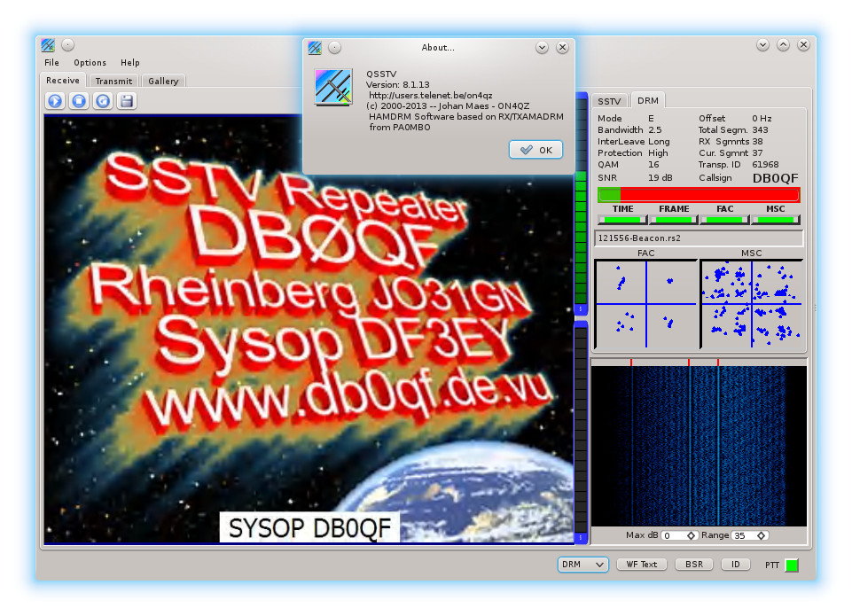Adjust the Max dB spinner

[x=678, y=535]
